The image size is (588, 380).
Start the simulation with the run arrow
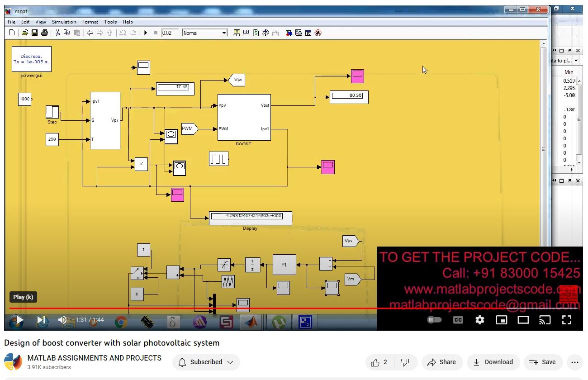pyautogui.click(x=146, y=33)
